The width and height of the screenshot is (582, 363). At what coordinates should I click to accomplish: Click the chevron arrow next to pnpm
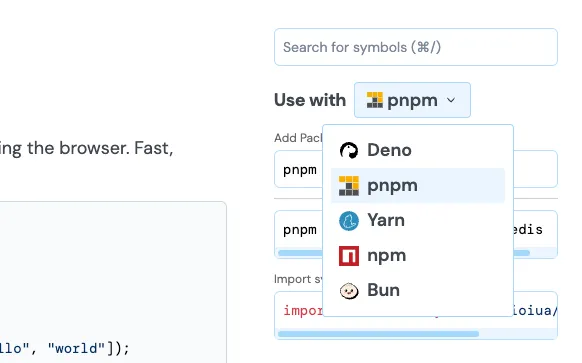(x=451, y=100)
